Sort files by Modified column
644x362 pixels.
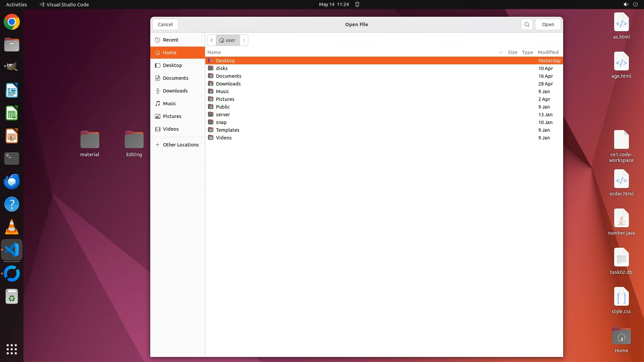point(548,52)
